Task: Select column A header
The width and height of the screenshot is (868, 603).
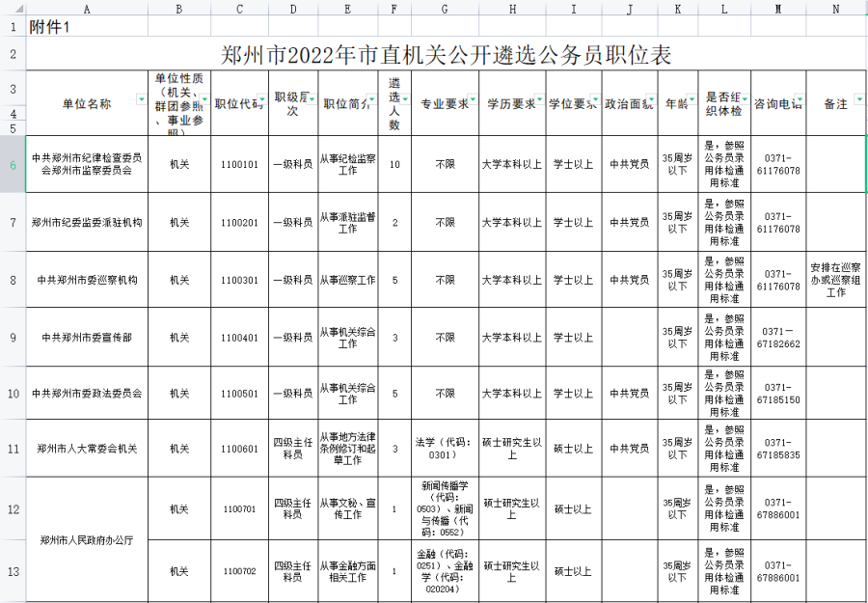Action: (x=87, y=9)
